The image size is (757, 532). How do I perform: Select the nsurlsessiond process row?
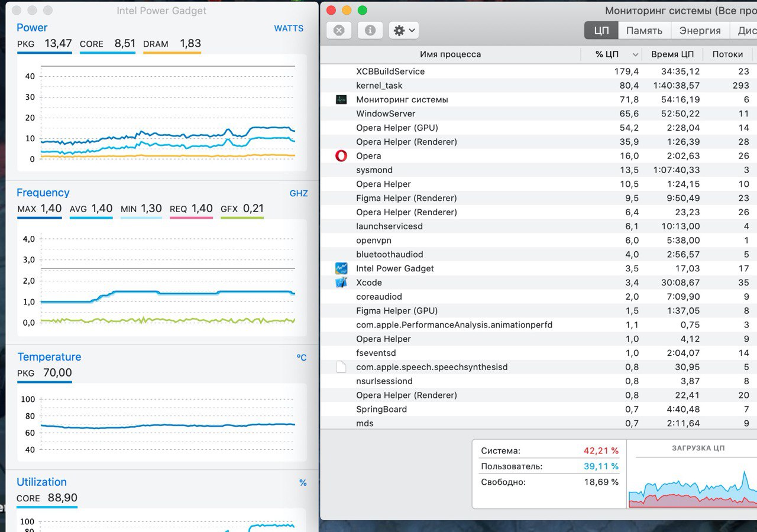[539, 381]
